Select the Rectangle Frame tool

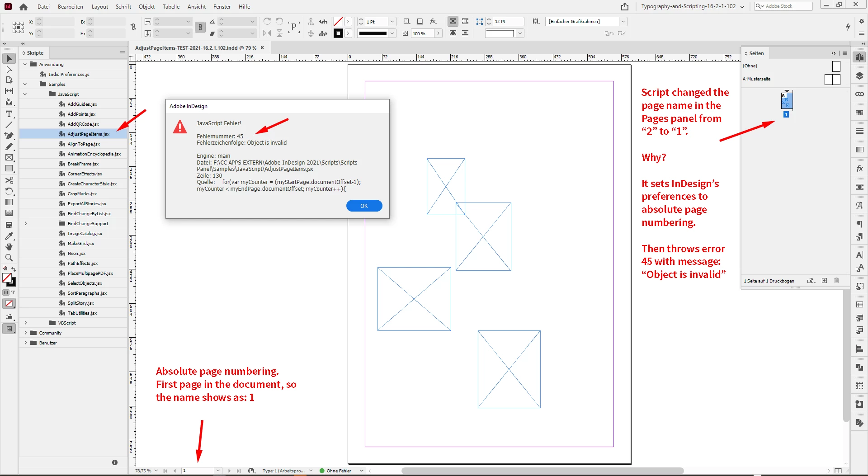pos(9,157)
